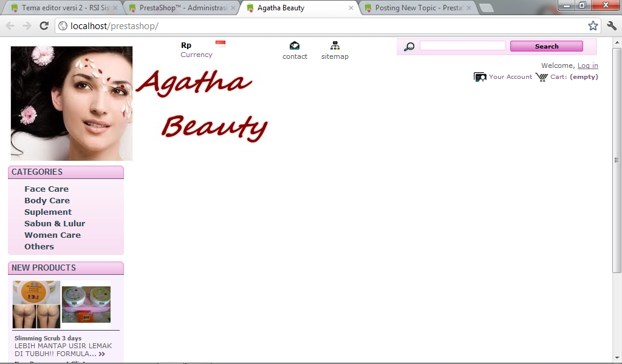Close the Agatha Beauty tab

[x=351, y=8]
